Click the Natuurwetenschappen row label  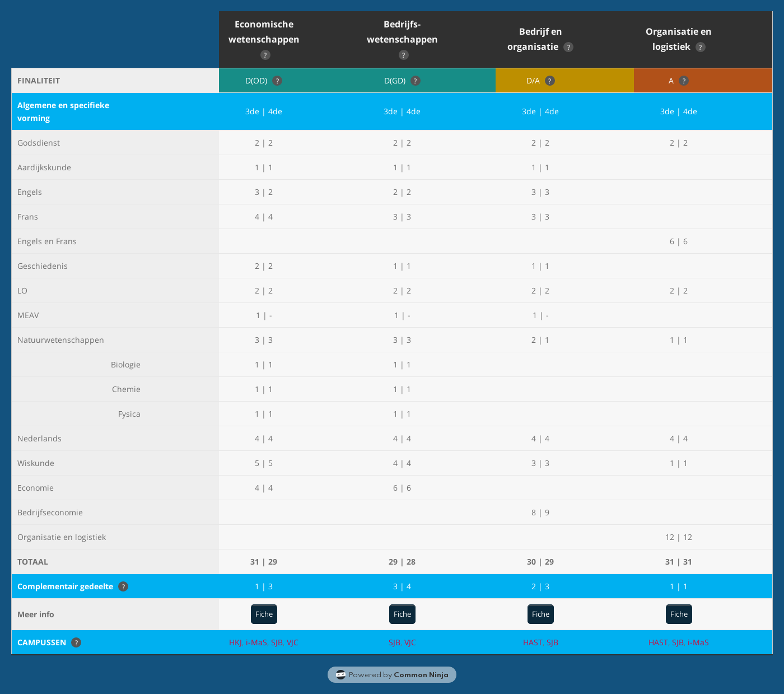60,340
